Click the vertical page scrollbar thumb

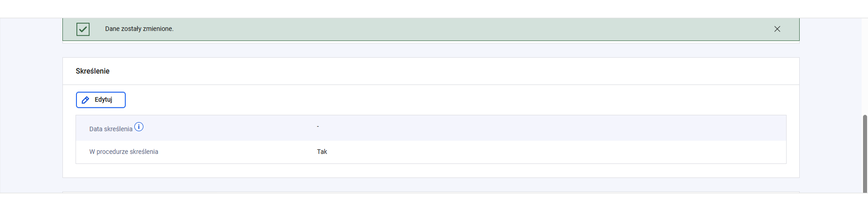(x=865, y=154)
